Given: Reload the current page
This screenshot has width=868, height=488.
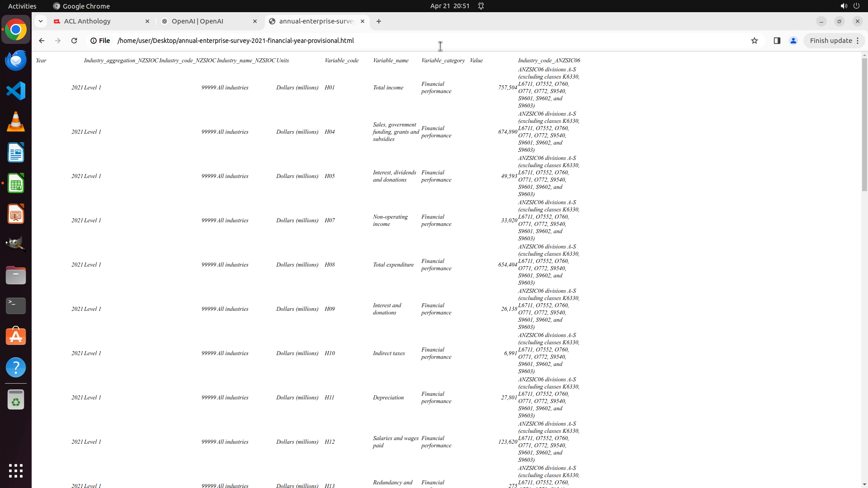Looking at the screenshot, I should (74, 41).
